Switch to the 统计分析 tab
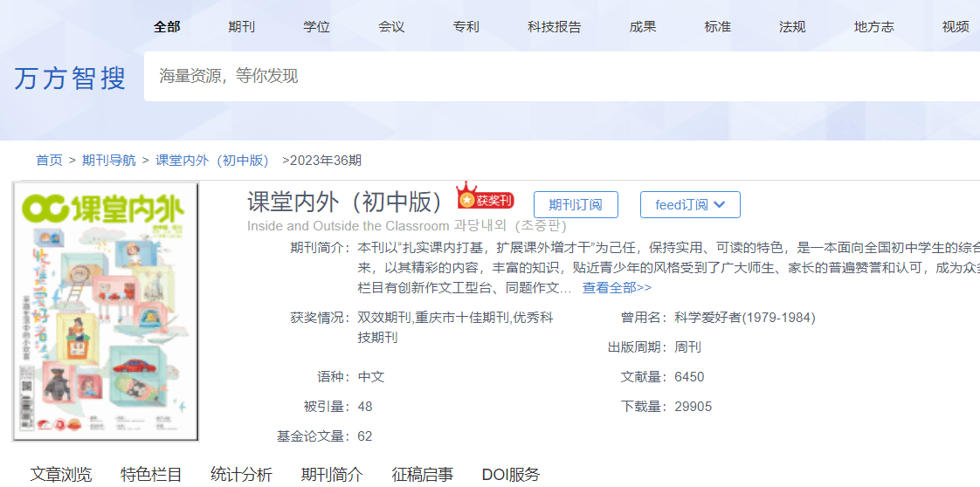The height and width of the screenshot is (487, 980). (x=241, y=475)
